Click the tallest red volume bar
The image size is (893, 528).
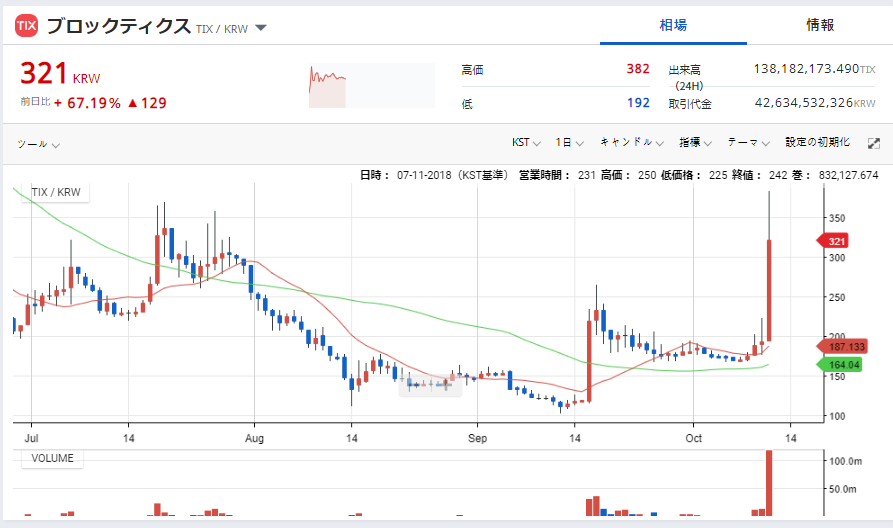(x=769, y=483)
